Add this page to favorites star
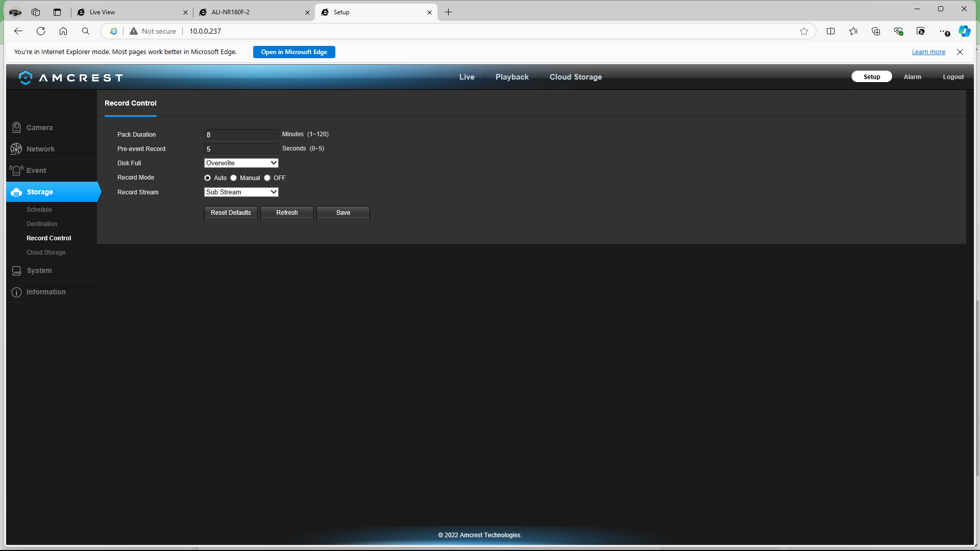 pyautogui.click(x=804, y=31)
